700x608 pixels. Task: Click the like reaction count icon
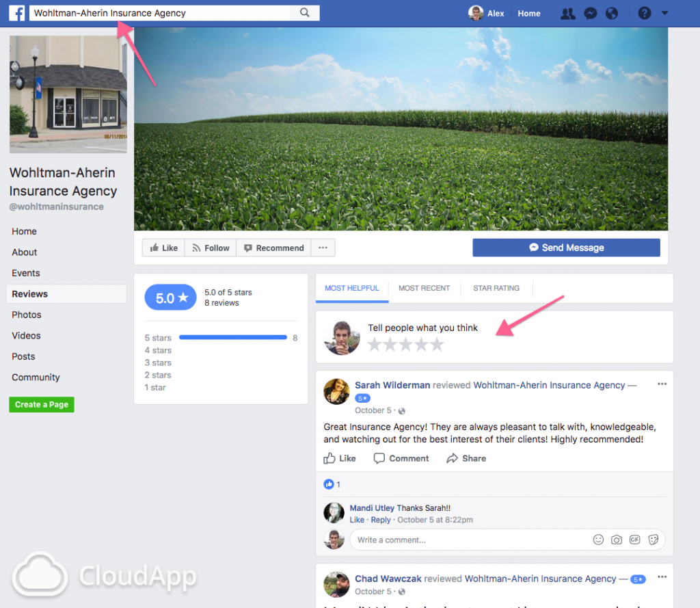(x=329, y=484)
